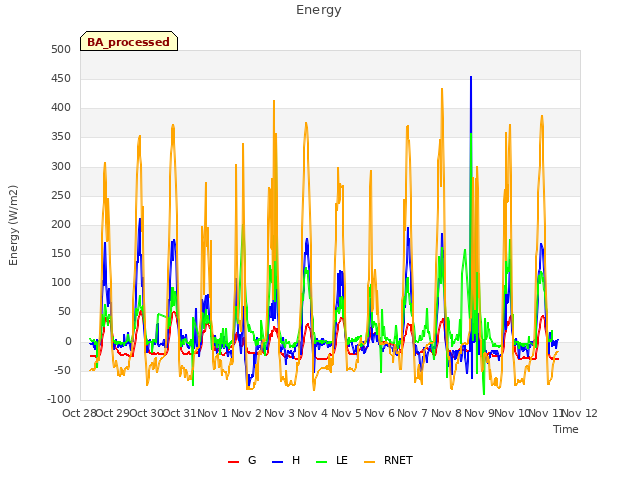Viewport: 640px width, 480px height.
Task: Click the BA_processed label tag
Action: 129,41
